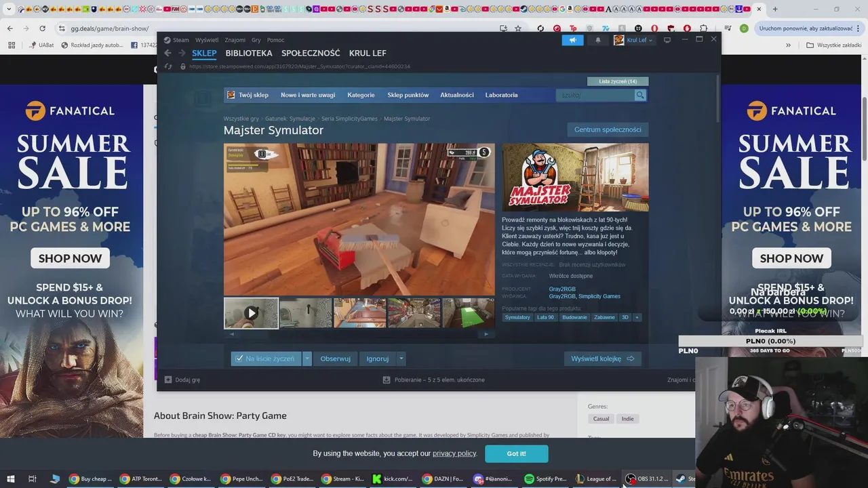The image size is (868, 488).
Task: Switch to SPOŁECZNOŚĆ tab
Action: pos(311,53)
